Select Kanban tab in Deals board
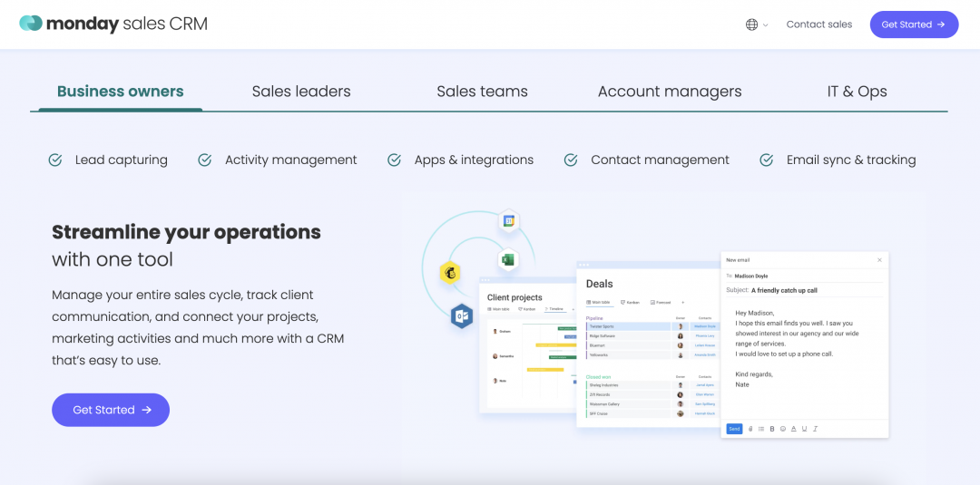Screen dimensions: 980x485 tap(630, 302)
